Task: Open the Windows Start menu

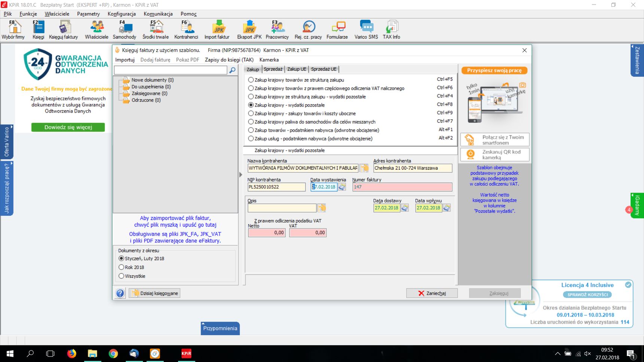Action: pos(10,353)
